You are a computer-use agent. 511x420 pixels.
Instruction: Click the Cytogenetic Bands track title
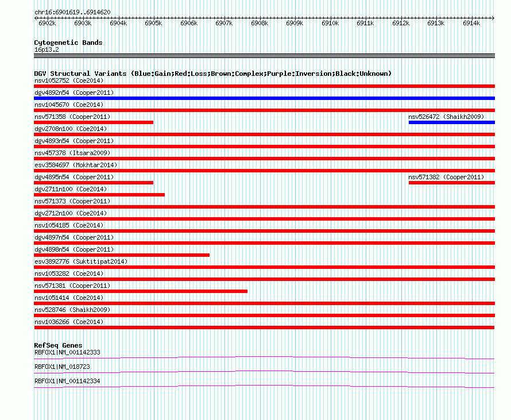[x=68, y=43]
